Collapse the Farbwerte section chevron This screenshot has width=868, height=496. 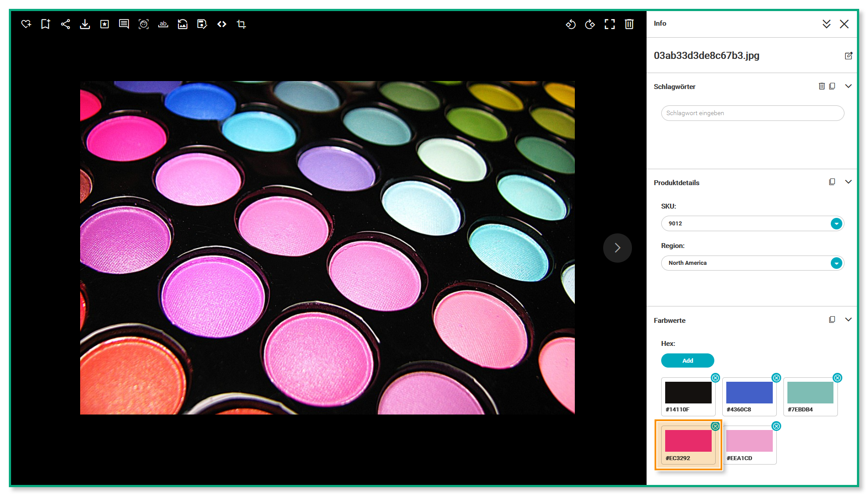[x=849, y=320]
